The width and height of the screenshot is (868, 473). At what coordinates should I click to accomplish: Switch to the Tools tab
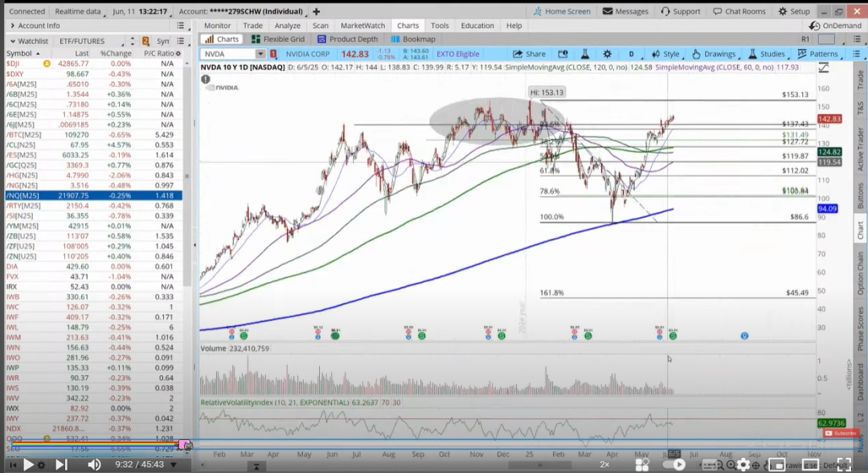(440, 26)
